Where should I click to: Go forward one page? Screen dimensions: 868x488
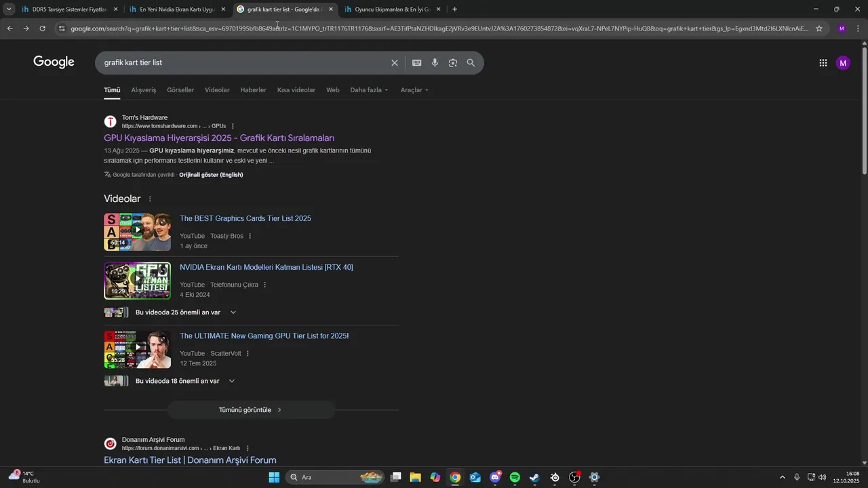coord(26,28)
